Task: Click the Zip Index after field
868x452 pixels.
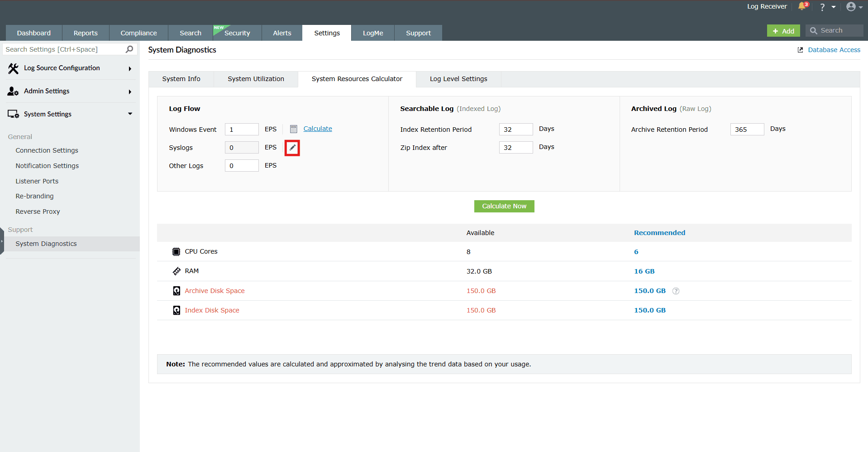Action: (x=516, y=148)
